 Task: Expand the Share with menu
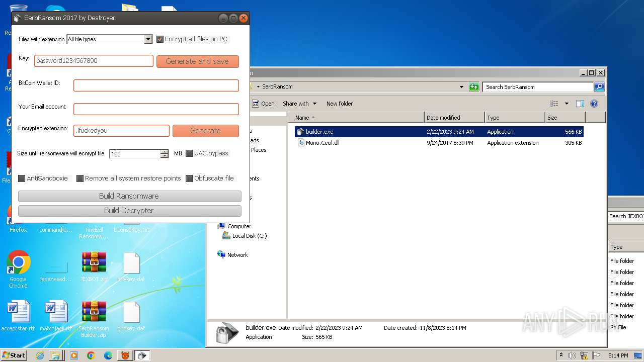point(300,104)
